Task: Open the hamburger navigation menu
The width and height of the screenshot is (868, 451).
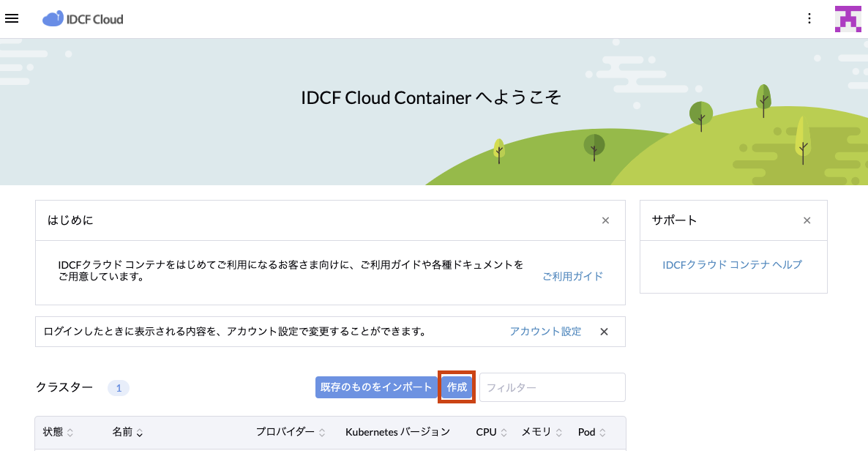Action: (x=12, y=18)
